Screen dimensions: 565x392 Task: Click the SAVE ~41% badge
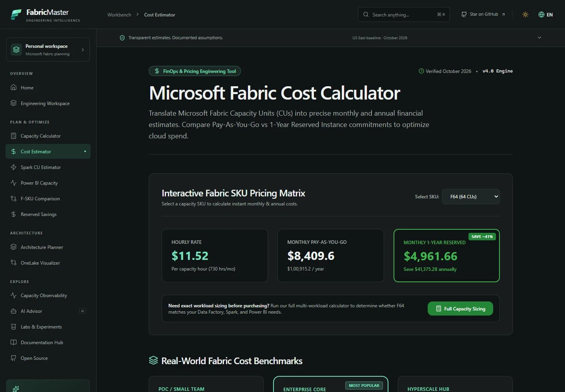coord(482,236)
